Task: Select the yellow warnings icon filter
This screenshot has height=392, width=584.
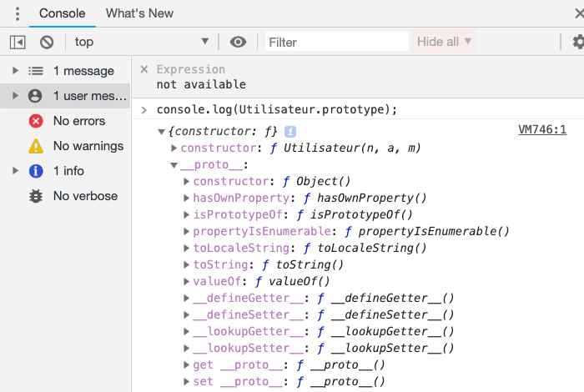Action: (36, 146)
